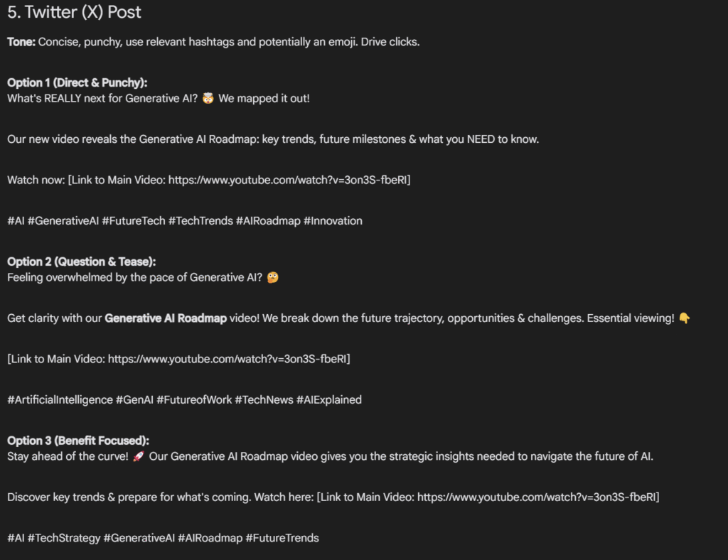Click the rocket emoji in Option 3

tap(139, 456)
